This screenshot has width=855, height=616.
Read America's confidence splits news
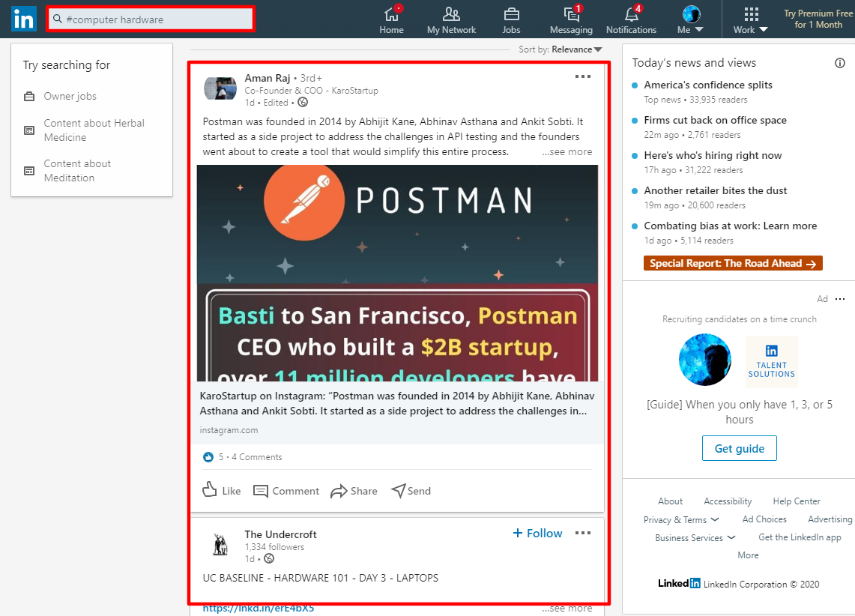708,85
